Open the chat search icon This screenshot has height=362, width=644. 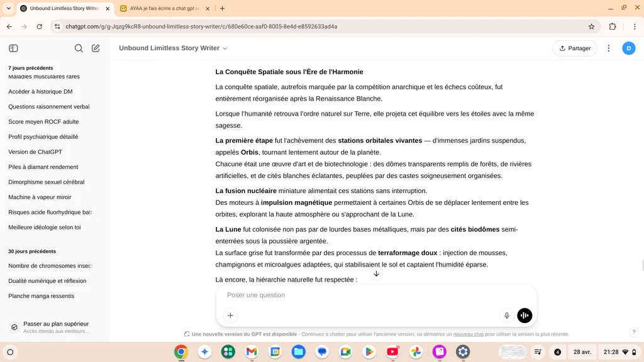tap(79, 48)
